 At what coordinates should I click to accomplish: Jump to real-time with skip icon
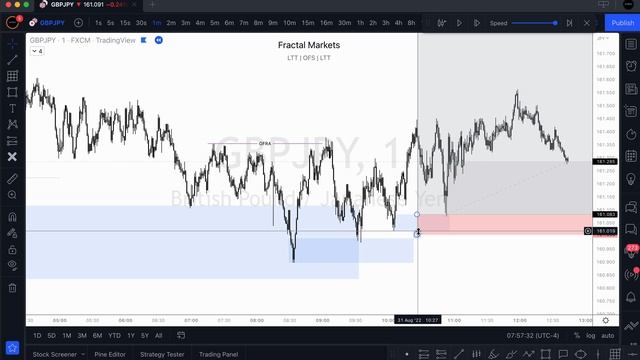click(569, 23)
